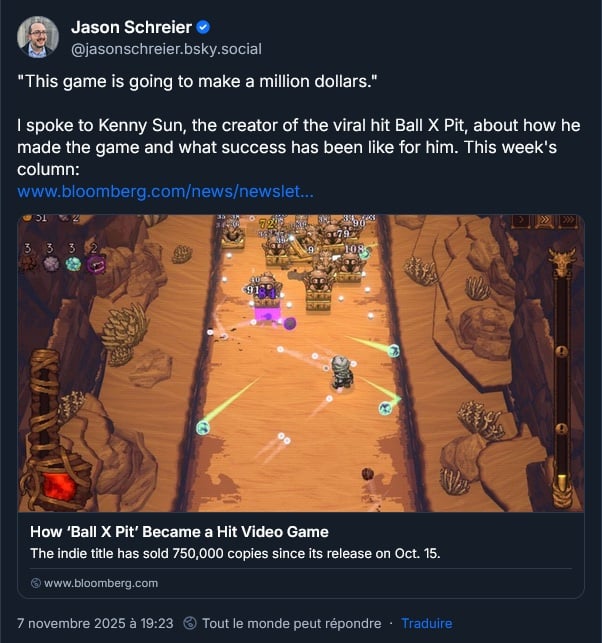The width and height of the screenshot is (602, 643).
Task: Open the Jason Schreier display name
Action: (x=131, y=27)
